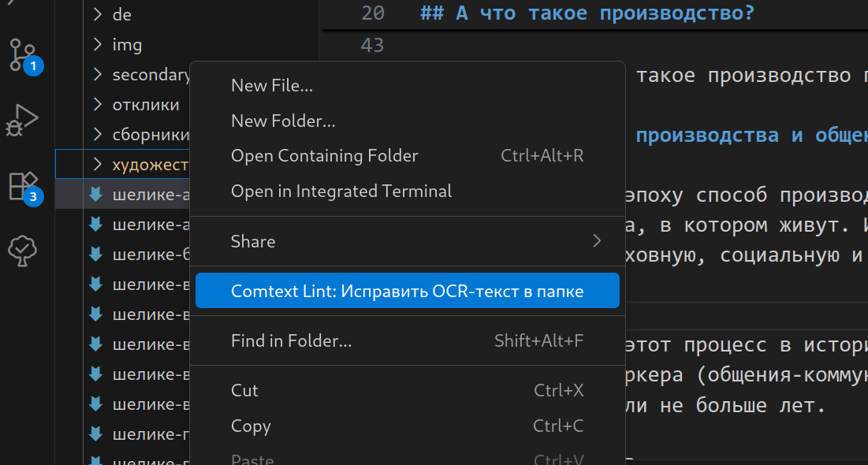Image resolution: width=868 pixels, height=465 pixels.
Task: Open the Run and Debug view
Action: (x=23, y=121)
